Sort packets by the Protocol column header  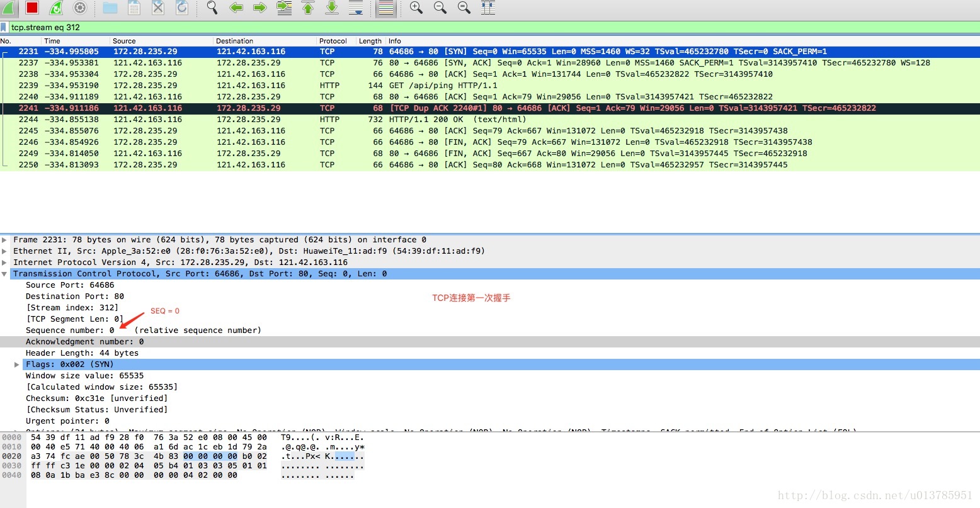336,41
